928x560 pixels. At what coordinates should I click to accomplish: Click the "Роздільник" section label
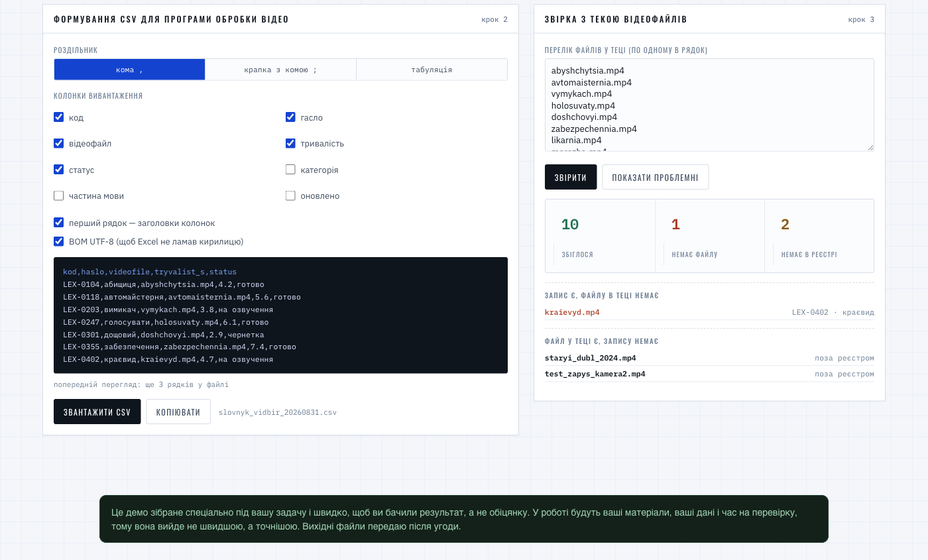76,50
